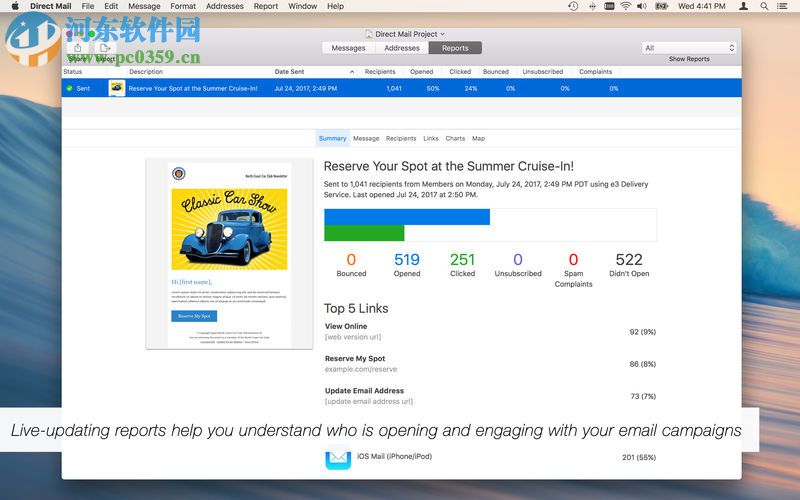Screen dimensions: 800x500
Task: Open the Edit menu
Action: pyautogui.click(x=111, y=6)
